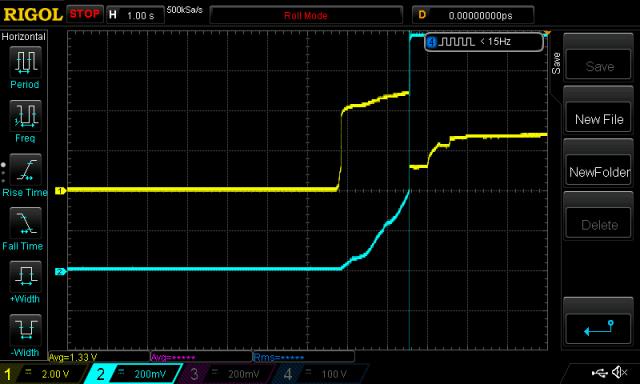640x384 pixels.
Task: Toggle the muted speaker sound icon
Action: click(619, 372)
